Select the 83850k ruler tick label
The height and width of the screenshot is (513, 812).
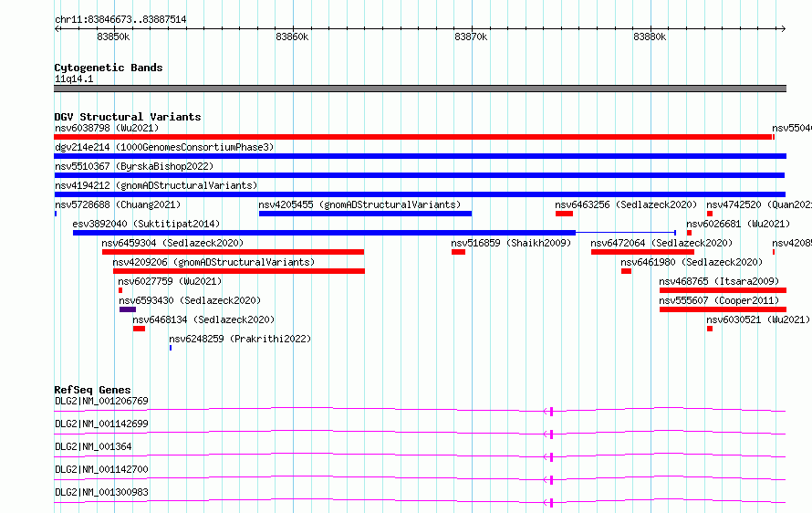click(x=113, y=37)
